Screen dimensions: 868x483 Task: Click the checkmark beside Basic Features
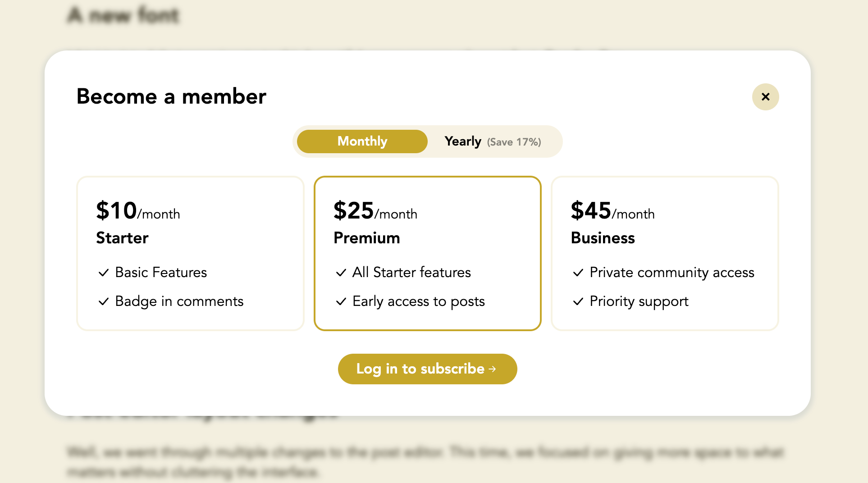[104, 273]
